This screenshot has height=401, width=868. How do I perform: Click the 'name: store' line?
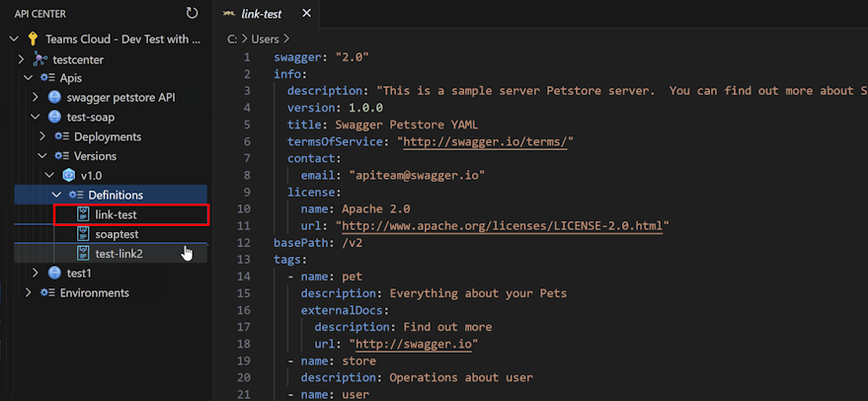[339, 361]
